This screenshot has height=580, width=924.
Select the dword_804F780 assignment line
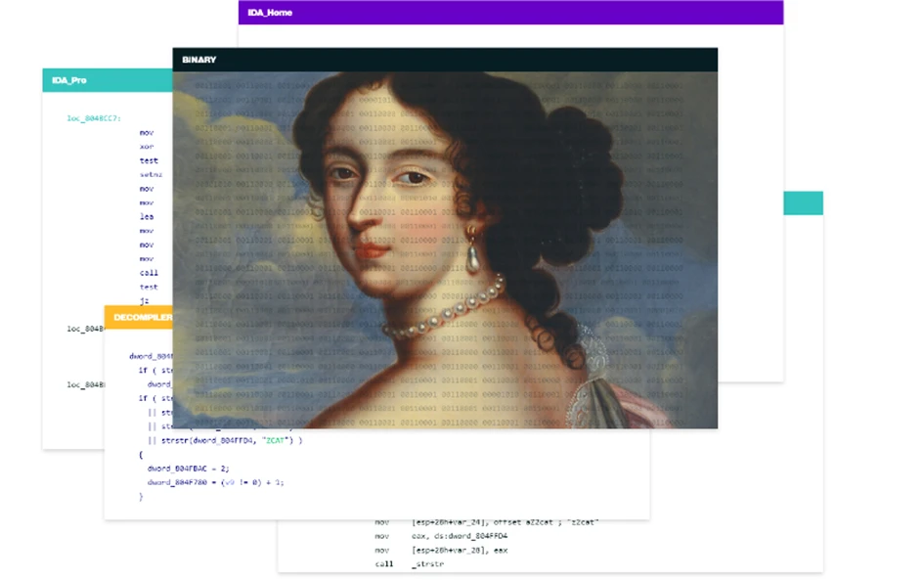(214, 482)
